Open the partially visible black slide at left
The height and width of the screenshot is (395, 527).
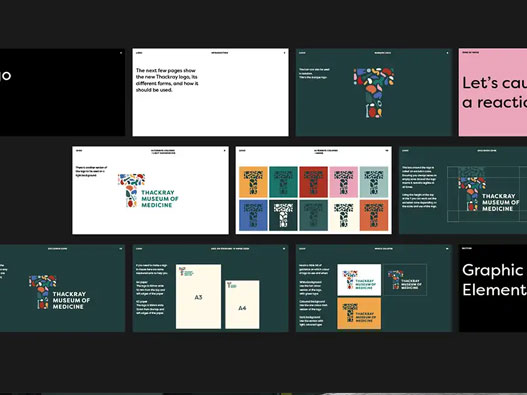click(x=63, y=92)
